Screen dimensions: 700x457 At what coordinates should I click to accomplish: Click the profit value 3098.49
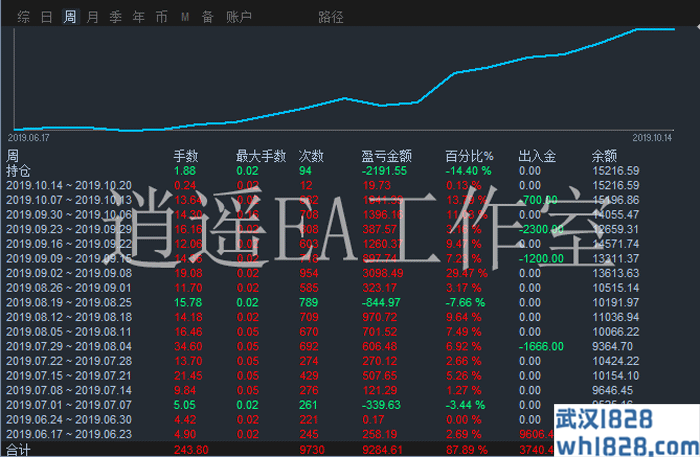coord(383,273)
